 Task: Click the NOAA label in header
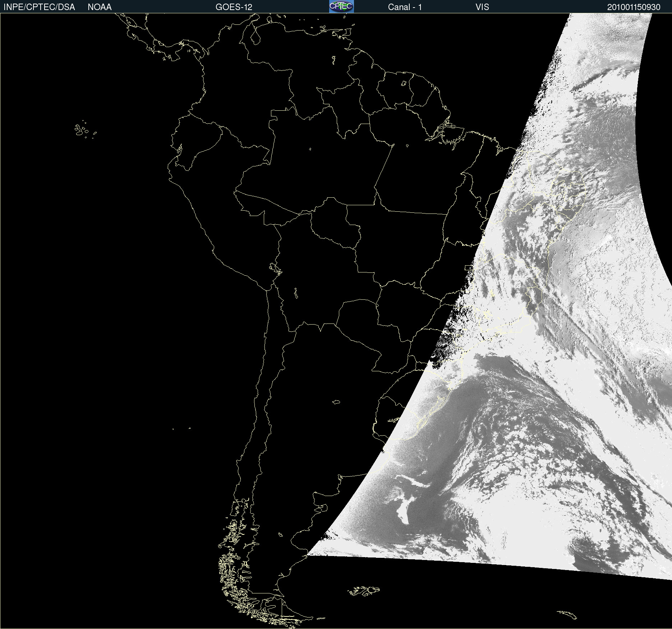pos(100,7)
